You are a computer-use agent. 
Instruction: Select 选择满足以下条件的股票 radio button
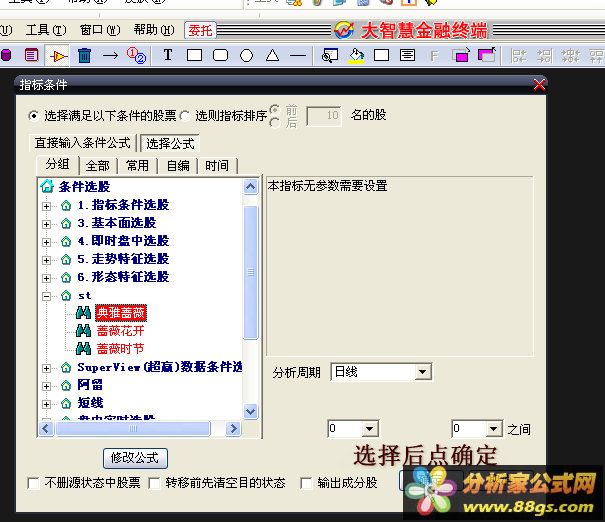tap(34, 115)
